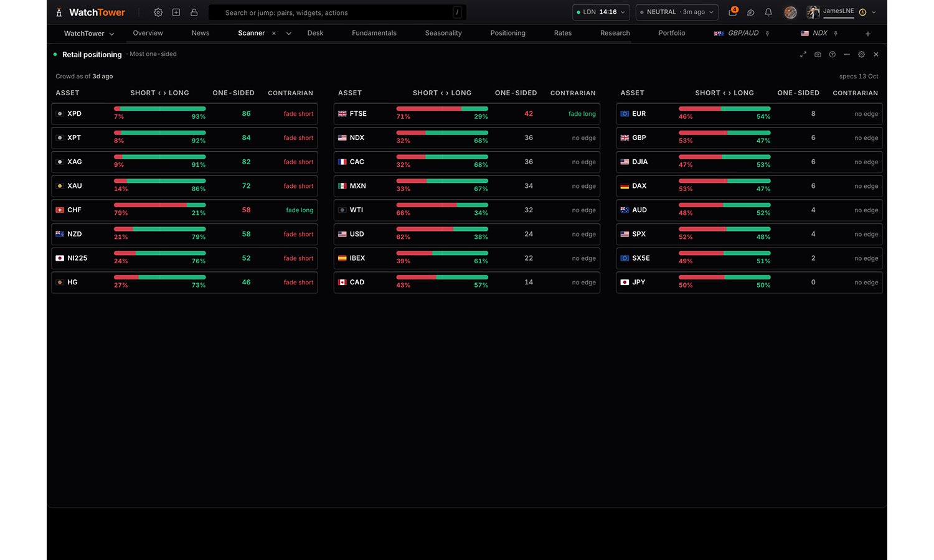Click the XPD short/long positioning bar
The width and height of the screenshot is (934, 560).
coord(160,109)
